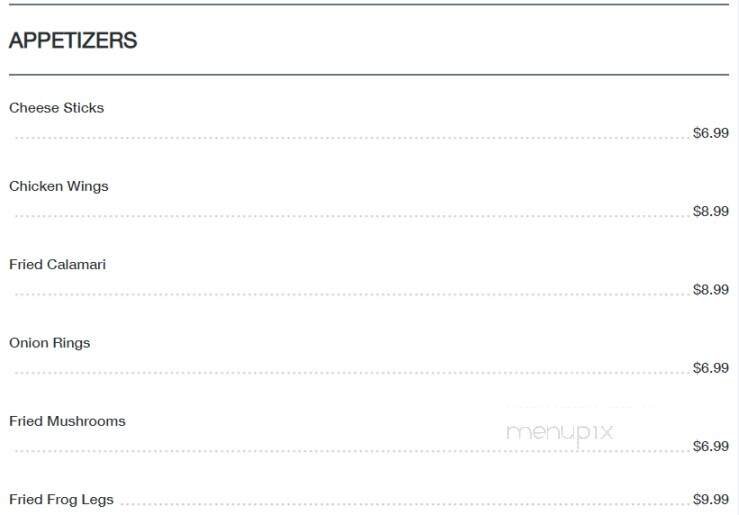Click the Chicken Wings item name
Viewport: 739px width, 515px height.
pos(59,186)
